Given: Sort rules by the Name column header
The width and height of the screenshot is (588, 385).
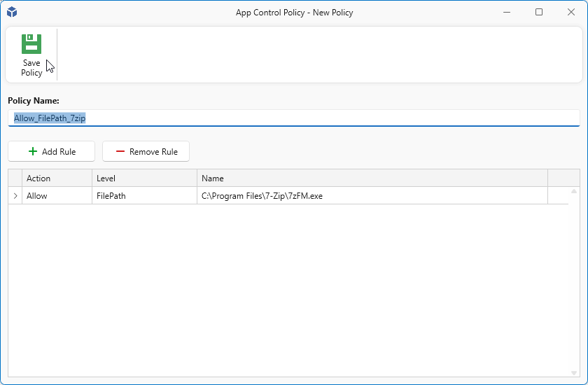Looking at the screenshot, I should pos(372,178).
